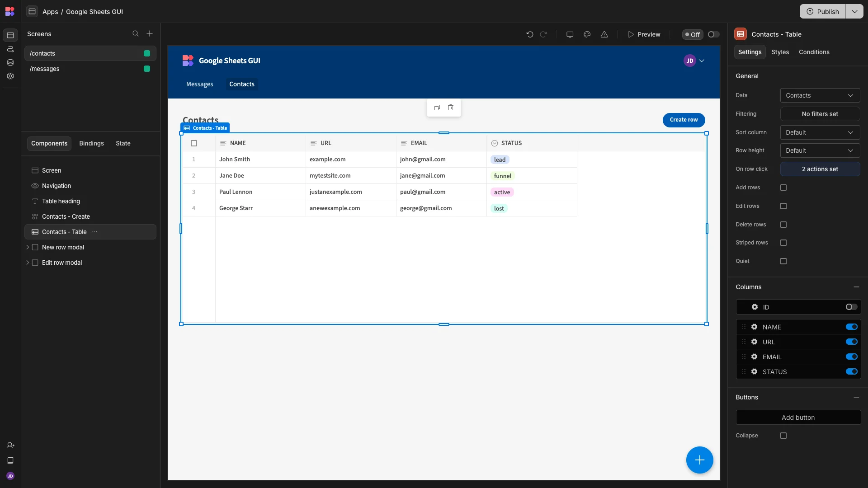868x488 pixels.
Task: Enable the Delete rows checkbox
Action: coord(783,225)
